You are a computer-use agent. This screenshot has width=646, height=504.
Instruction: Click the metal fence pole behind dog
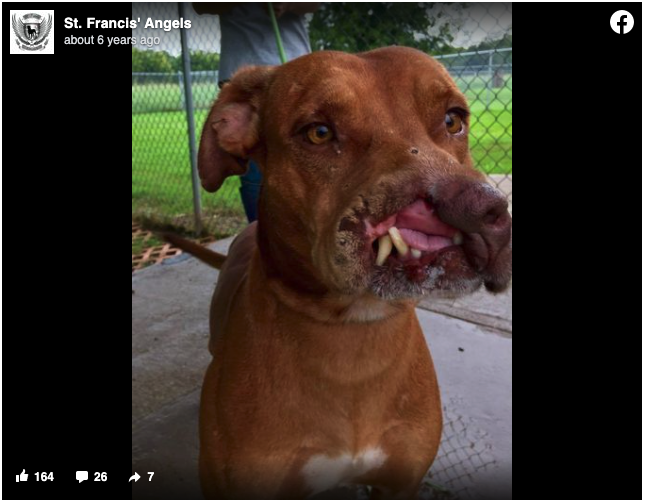click(x=190, y=120)
